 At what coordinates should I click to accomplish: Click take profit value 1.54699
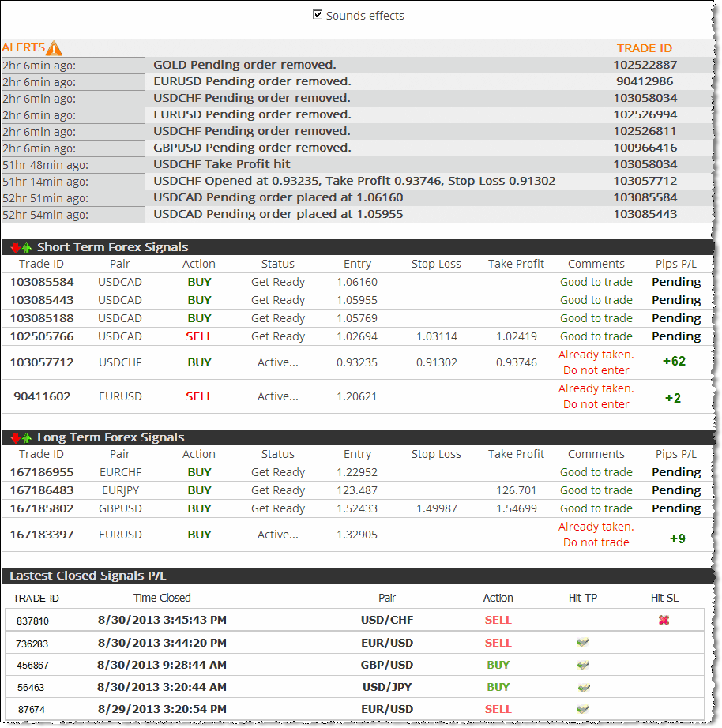pyautogui.click(x=516, y=508)
